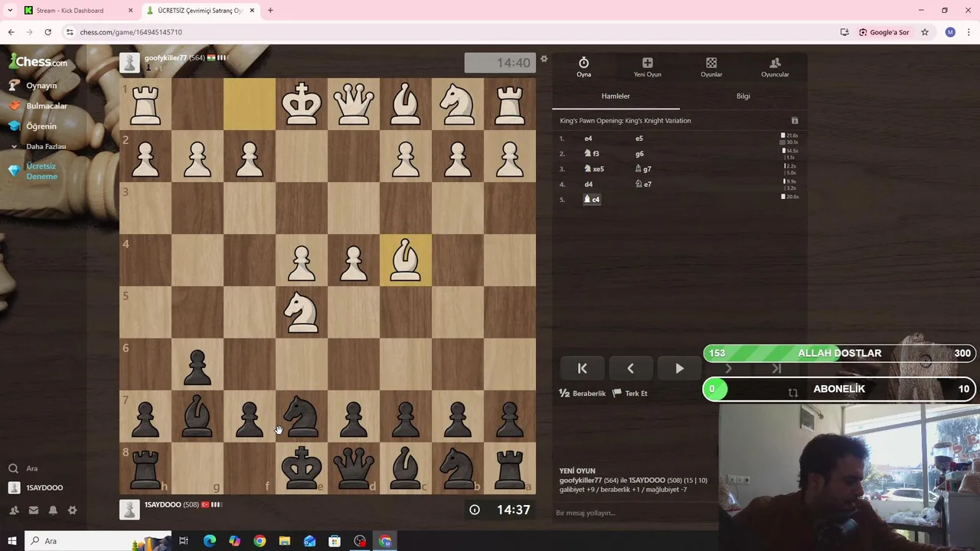Click the Chess.com logo
This screenshot has height=551, width=980.
[x=38, y=61]
